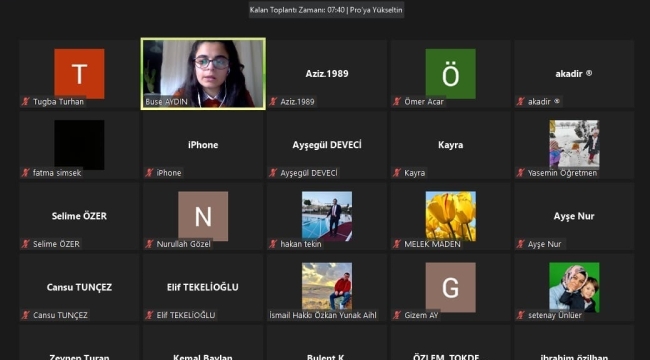Click fatma simsek's muted microphone icon
Viewport: 650px width, 360px height.
pos(26,173)
